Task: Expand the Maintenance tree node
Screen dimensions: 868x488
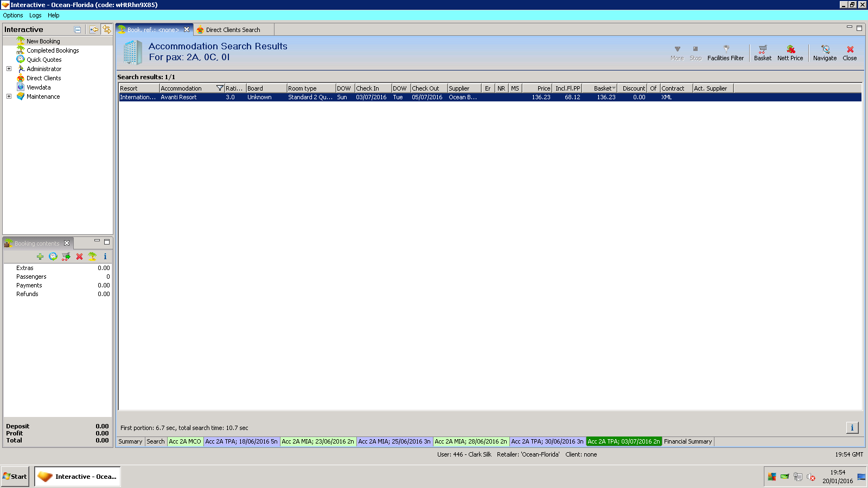Action: click(x=9, y=97)
